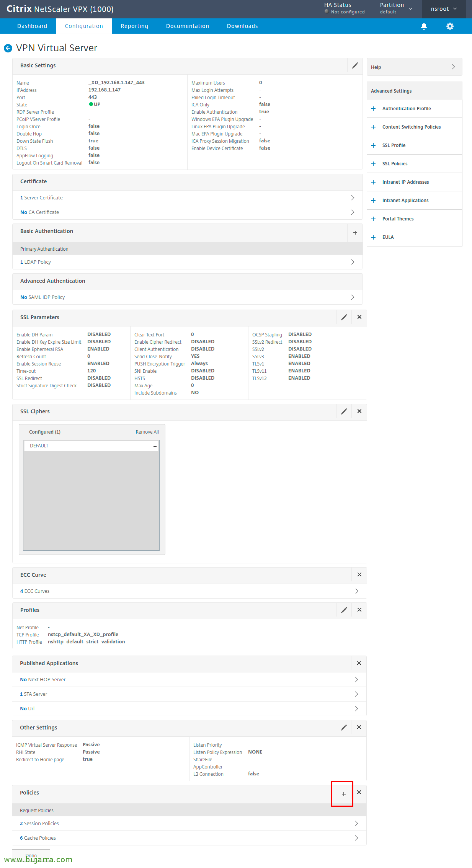Open the Dashboard tab

(32, 26)
